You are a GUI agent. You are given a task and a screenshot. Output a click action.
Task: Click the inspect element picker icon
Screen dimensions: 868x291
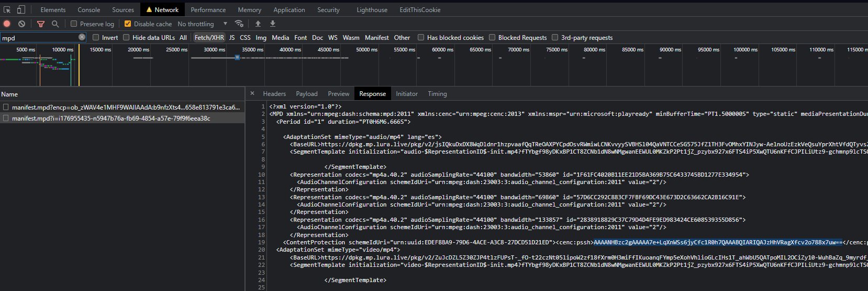[x=7, y=9]
